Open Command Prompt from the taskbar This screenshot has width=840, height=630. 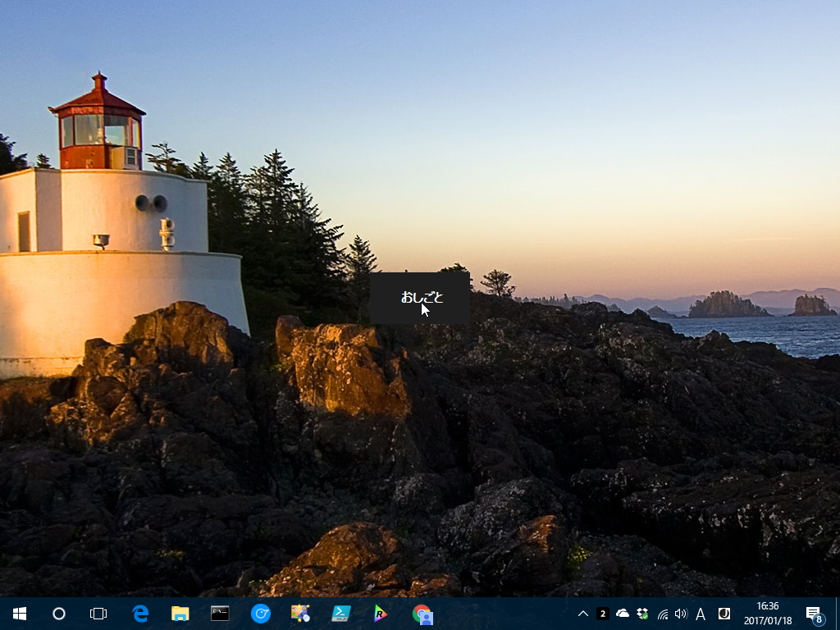pos(220,614)
